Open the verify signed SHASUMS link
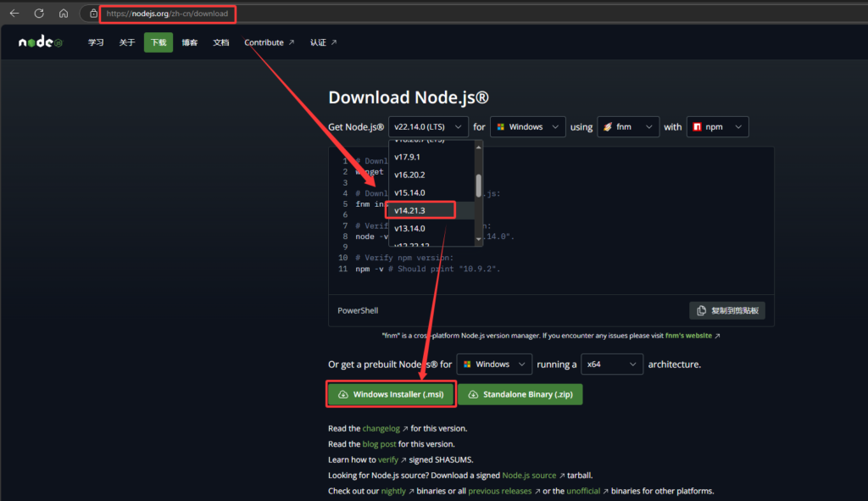The width and height of the screenshot is (868, 501). point(392,459)
